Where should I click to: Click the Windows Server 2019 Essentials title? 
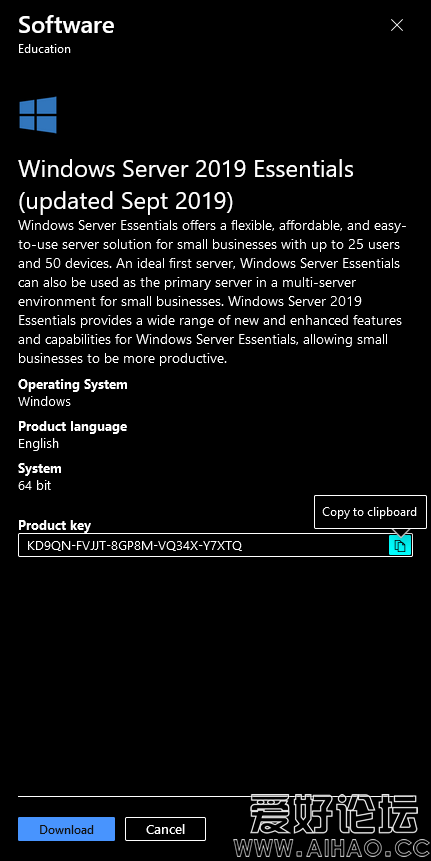[186, 185]
